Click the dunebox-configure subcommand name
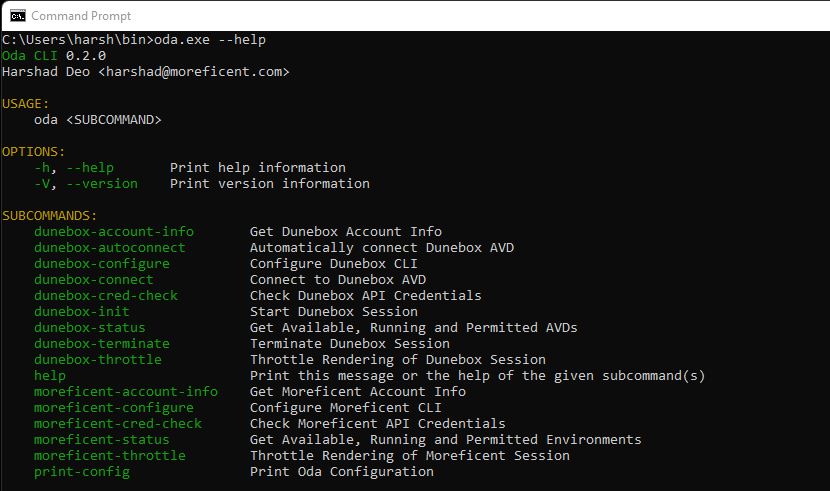The image size is (830, 491). [102, 264]
